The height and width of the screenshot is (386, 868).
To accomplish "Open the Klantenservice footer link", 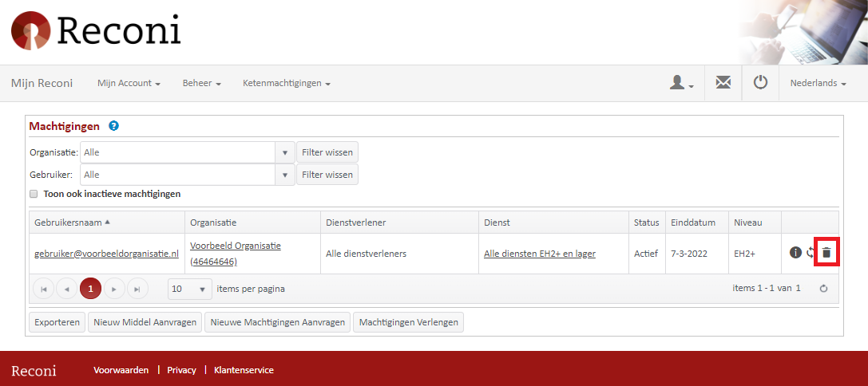I will coord(244,370).
